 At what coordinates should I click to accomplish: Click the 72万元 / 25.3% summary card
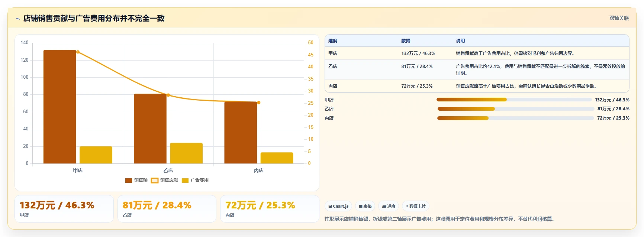[270, 209]
